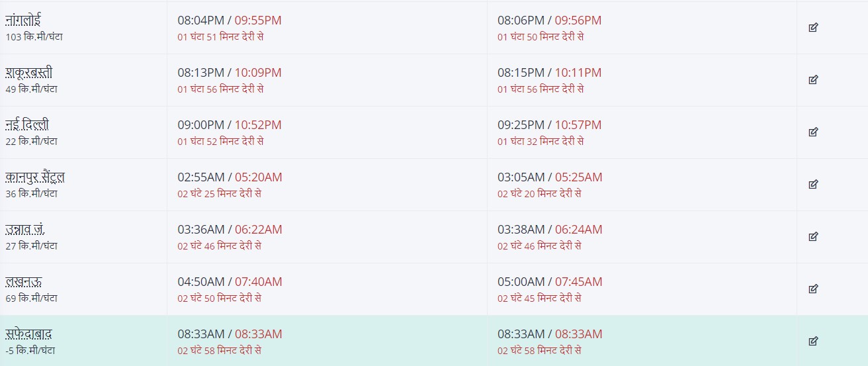Open the नांगलोई station link

click(x=24, y=21)
